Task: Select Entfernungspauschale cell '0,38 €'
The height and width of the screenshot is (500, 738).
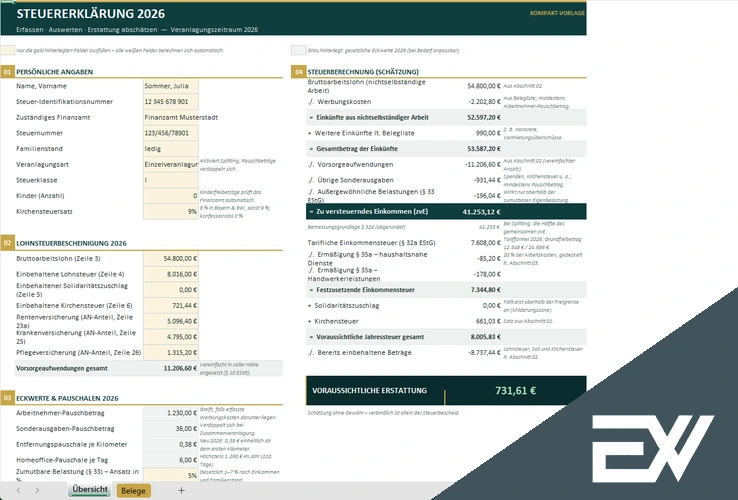Action: tap(170, 444)
